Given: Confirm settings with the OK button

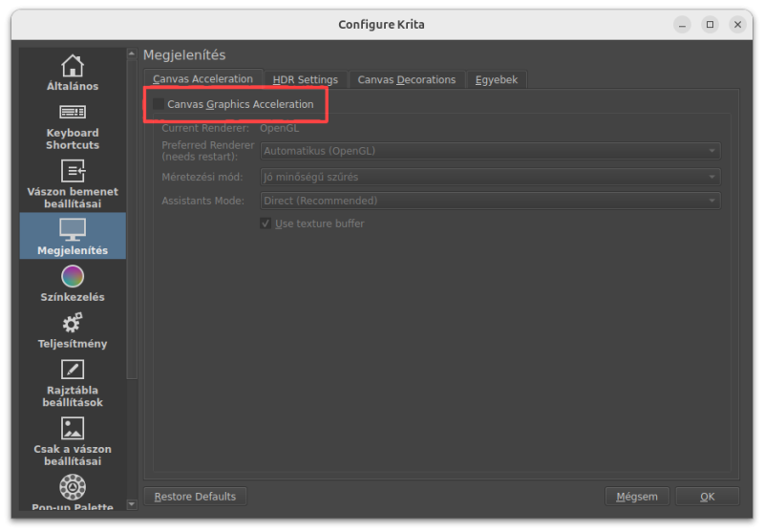Looking at the screenshot, I should (707, 497).
